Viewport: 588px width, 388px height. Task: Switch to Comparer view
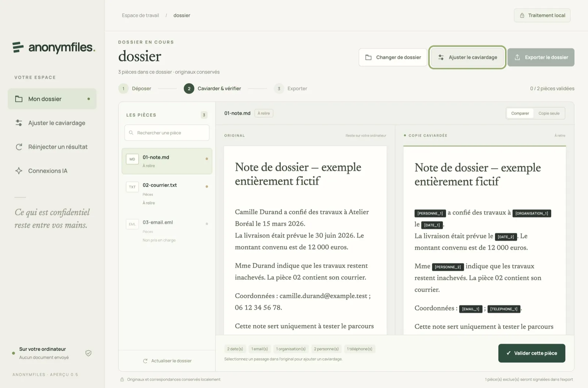click(x=520, y=113)
